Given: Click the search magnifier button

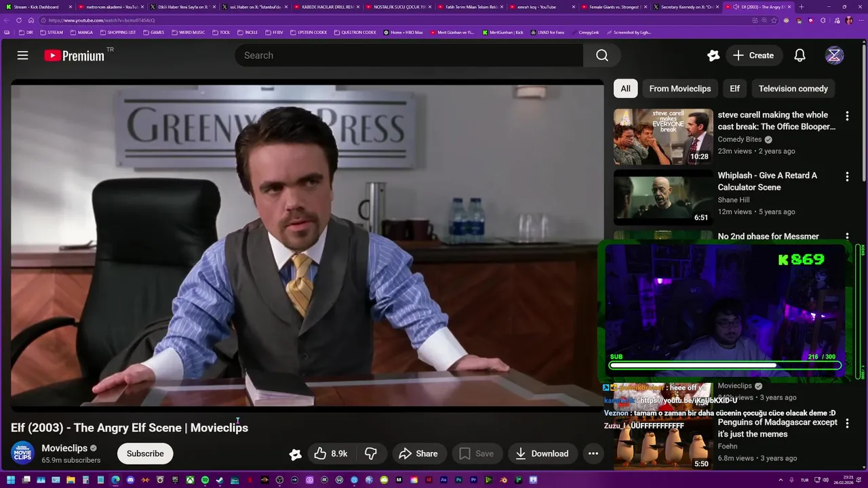Looking at the screenshot, I should click(x=602, y=56).
